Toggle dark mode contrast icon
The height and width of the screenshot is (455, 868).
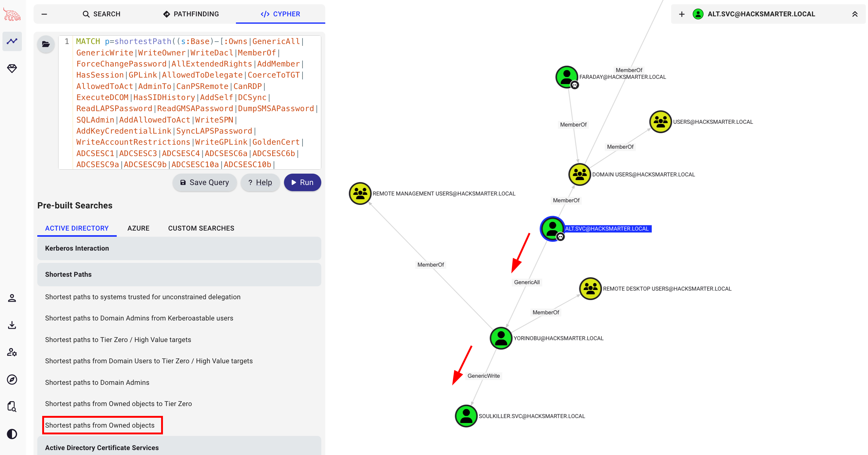(12, 434)
